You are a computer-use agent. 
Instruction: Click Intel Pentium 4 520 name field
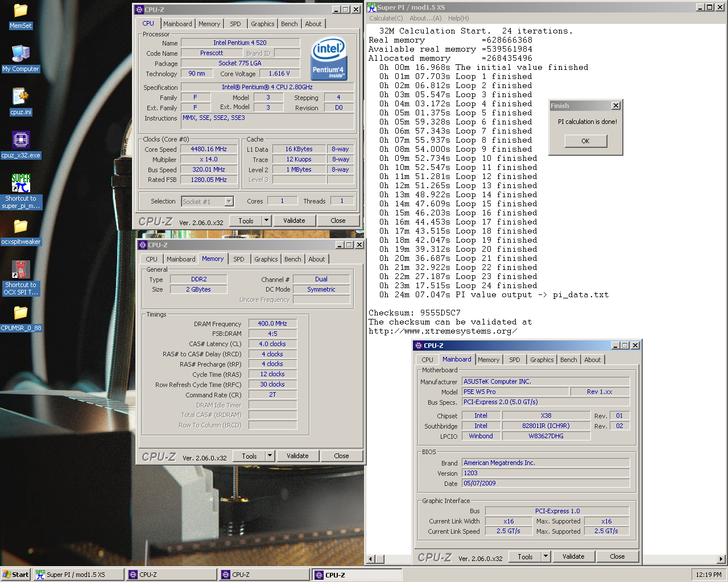pyautogui.click(x=240, y=43)
